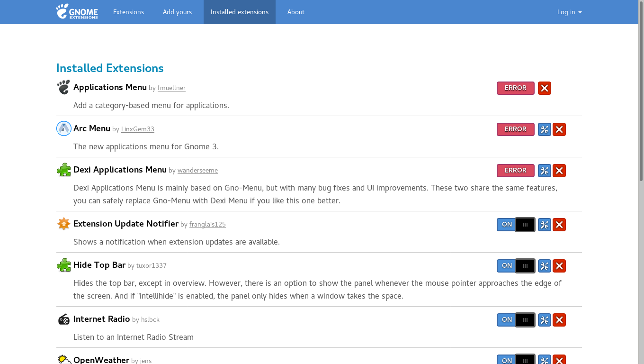644x364 pixels.
Task: Open Hide Top Bar preferences
Action: [x=545, y=266]
